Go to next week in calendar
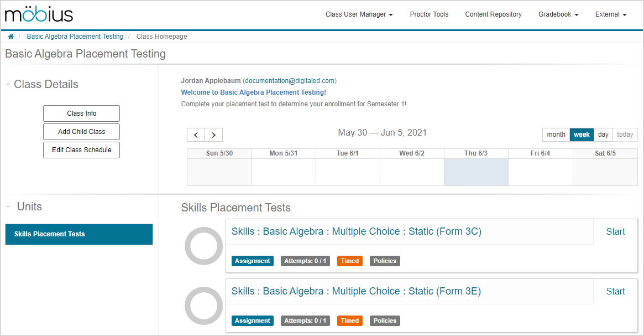 pos(214,135)
